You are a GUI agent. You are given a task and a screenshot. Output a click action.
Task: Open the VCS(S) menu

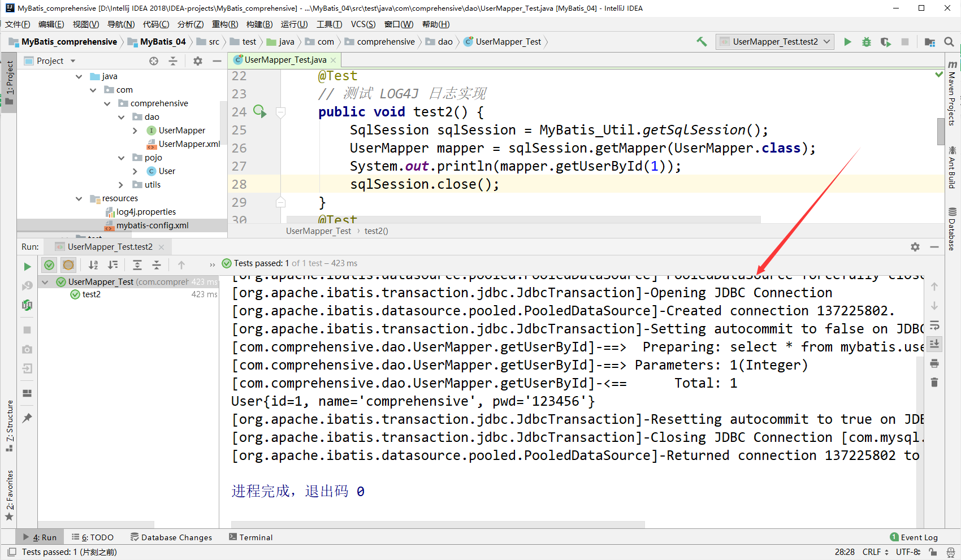pos(363,24)
